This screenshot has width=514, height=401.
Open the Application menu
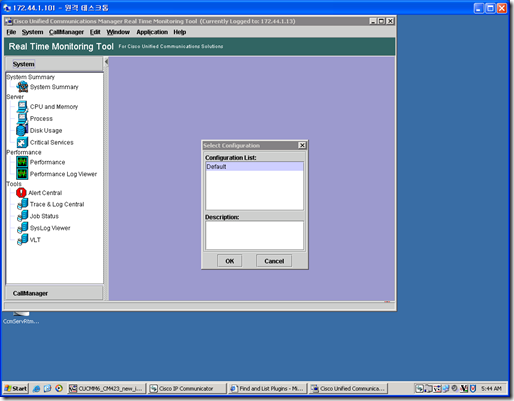[152, 32]
